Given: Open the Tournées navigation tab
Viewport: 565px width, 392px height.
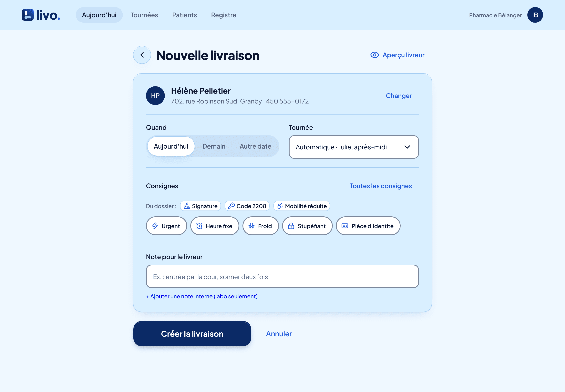Looking at the screenshot, I should [144, 15].
